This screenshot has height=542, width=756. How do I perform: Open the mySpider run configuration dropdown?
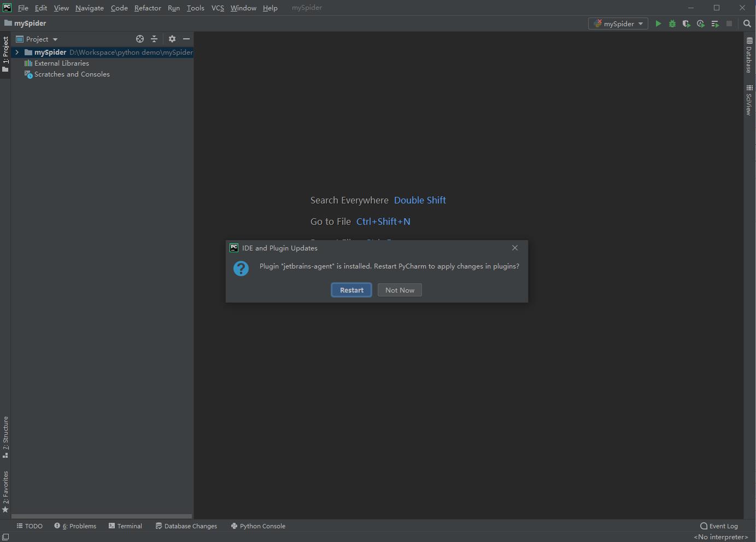pos(618,24)
